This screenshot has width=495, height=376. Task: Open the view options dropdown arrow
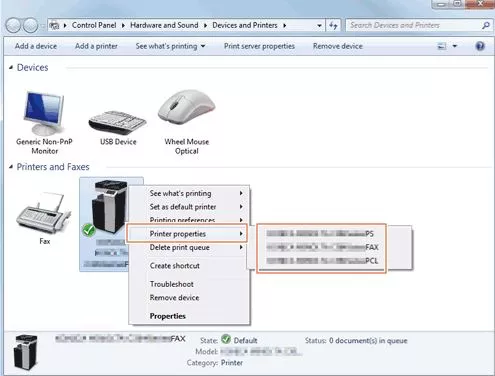(455, 46)
